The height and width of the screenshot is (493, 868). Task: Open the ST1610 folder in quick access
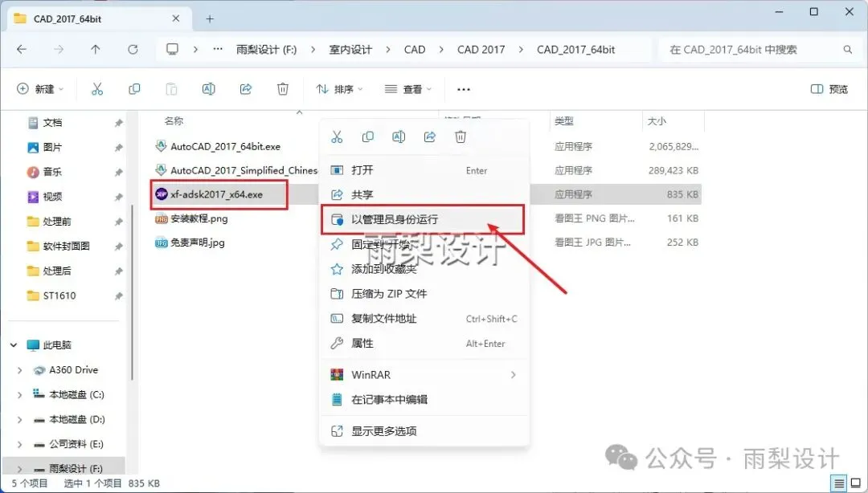(x=59, y=295)
